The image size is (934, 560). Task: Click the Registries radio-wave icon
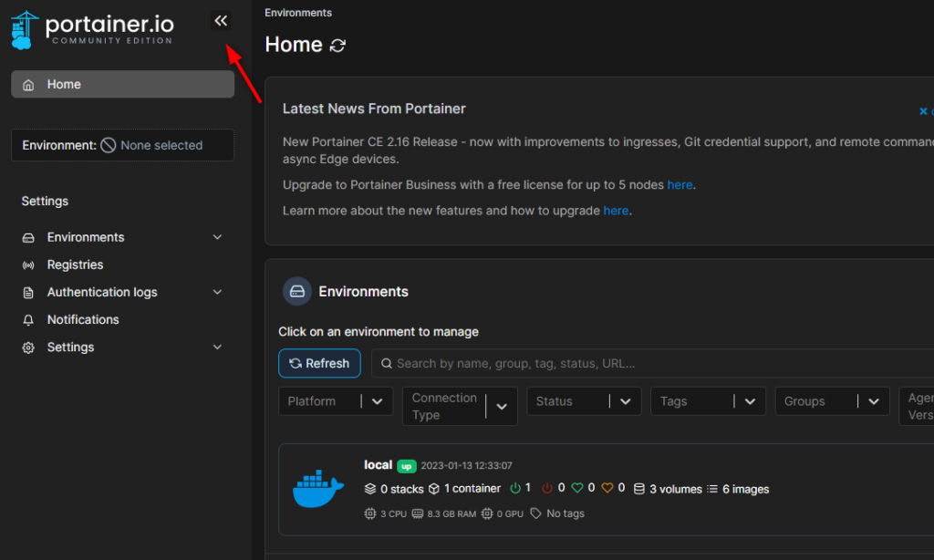(x=28, y=265)
